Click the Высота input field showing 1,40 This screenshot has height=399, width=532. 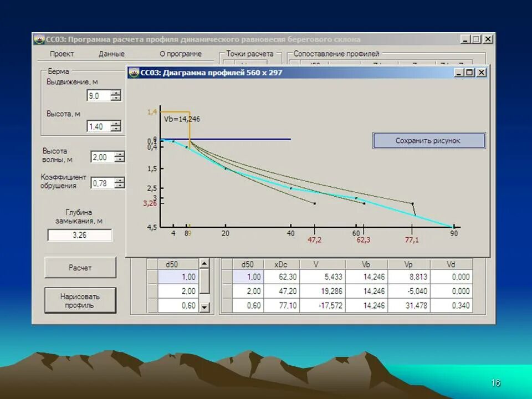(99, 126)
